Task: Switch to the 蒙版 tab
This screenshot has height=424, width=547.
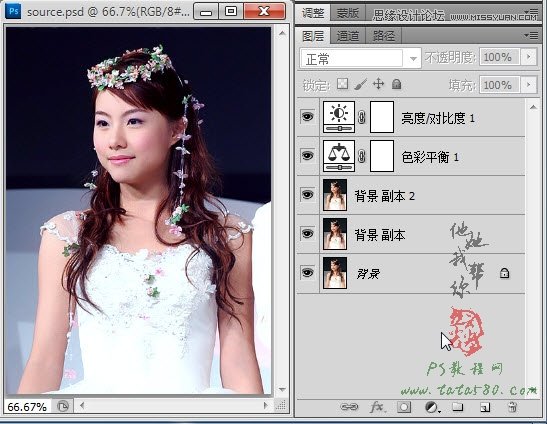Action: (x=348, y=13)
